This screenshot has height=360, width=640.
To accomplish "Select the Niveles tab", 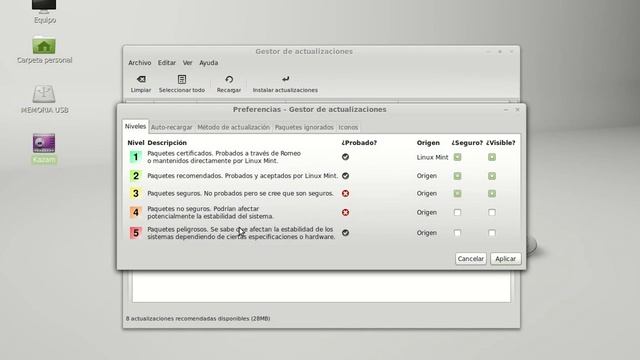I will (x=135, y=127).
